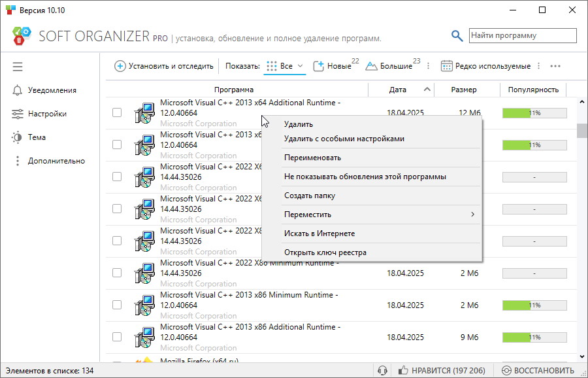This screenshot has height=378, width=588.
Task: Check the 2013 x64 Additional Runtime checkbox
Action: point(117,112)
